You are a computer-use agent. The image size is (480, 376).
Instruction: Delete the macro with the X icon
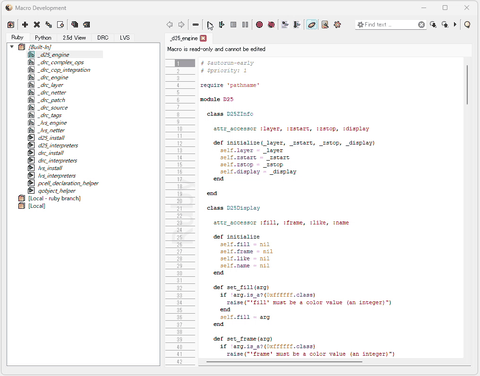tap(37, 25)
